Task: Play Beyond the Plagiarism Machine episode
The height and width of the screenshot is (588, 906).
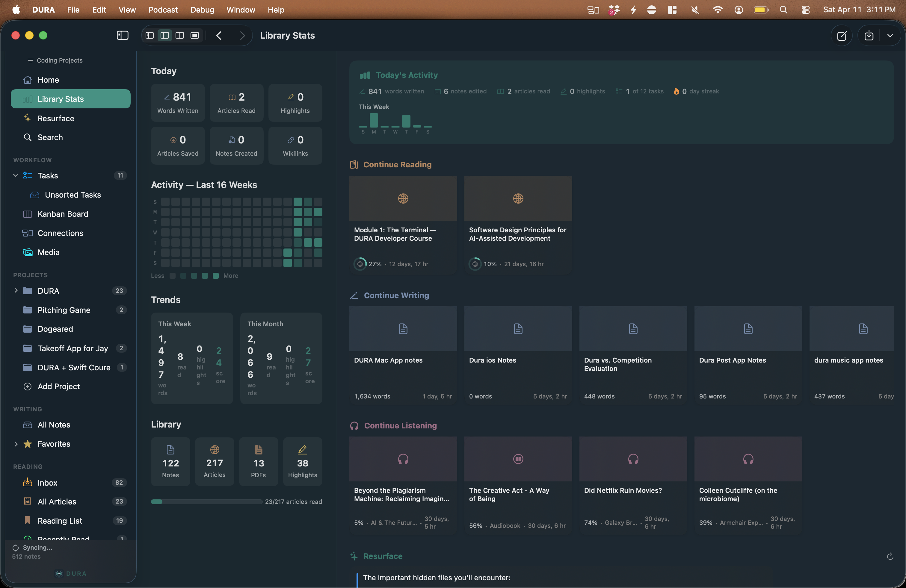Action: [403, 486]
